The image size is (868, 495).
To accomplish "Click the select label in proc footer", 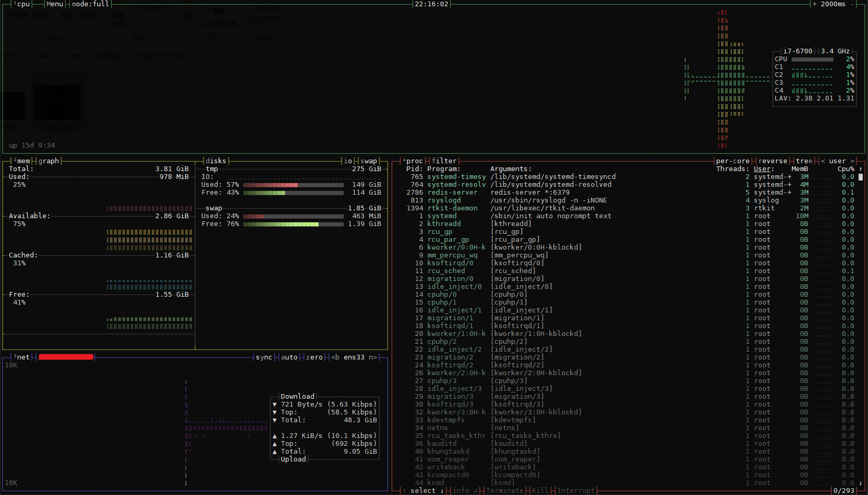I will click(x=423, y=491).
